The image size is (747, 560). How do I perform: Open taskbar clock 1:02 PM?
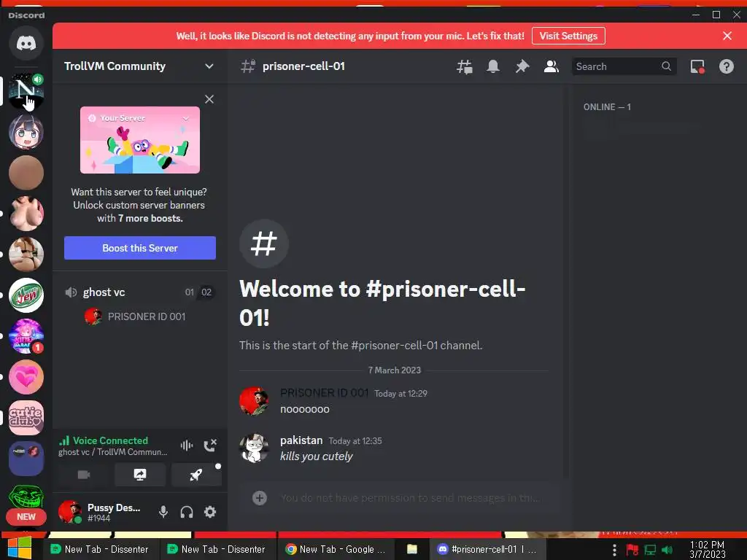coord(708,550)
